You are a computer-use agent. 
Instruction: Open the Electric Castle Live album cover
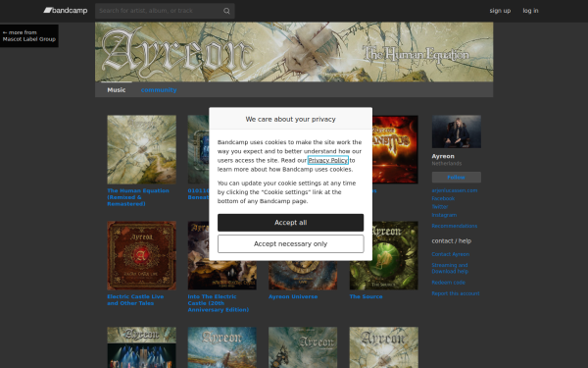pyautogui.click(x=141, y=255)
